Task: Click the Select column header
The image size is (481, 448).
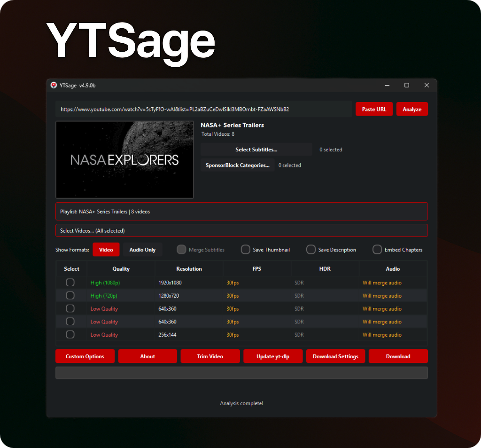Action: [71, 269]
